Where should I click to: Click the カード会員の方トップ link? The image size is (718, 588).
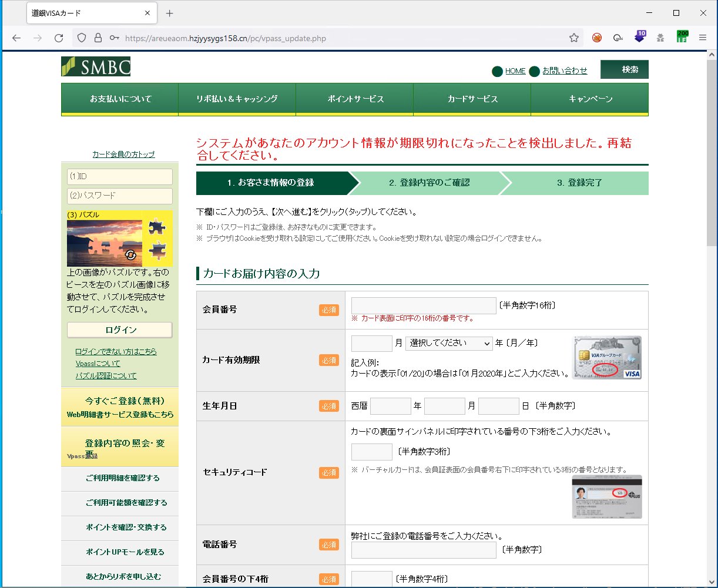[x=123, y=154]
